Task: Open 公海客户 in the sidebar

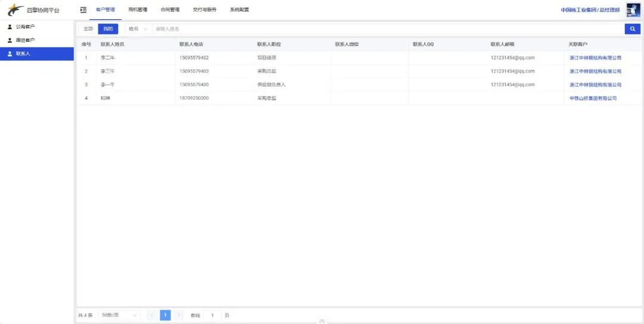Action: point(37,27)
